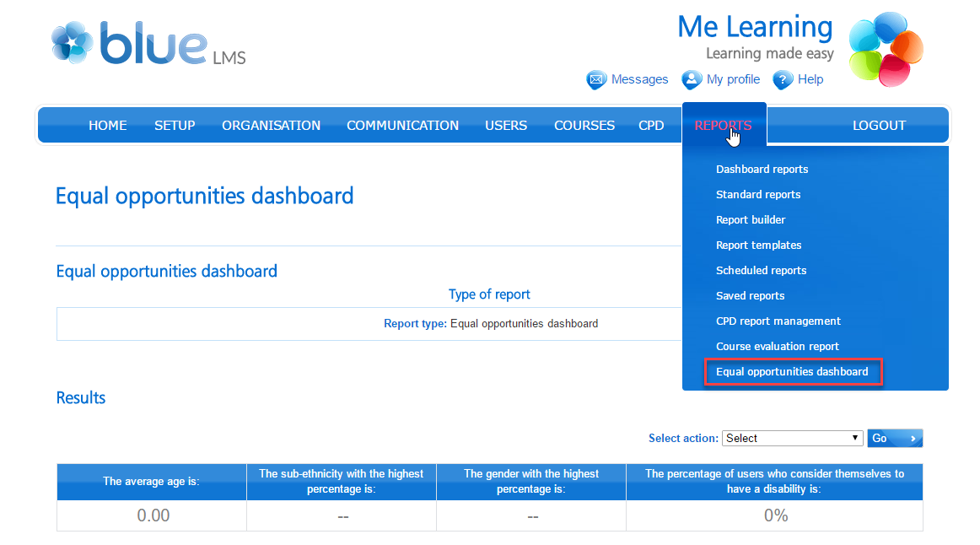Click the Report type label
Viewport: 980px width, 545px height.
(x=415, y=324)
